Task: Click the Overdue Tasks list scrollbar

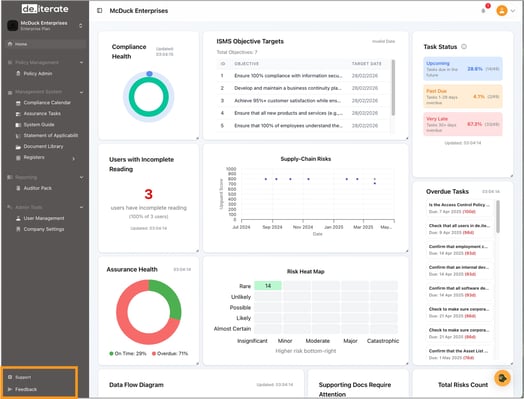Action: (498, 217)
